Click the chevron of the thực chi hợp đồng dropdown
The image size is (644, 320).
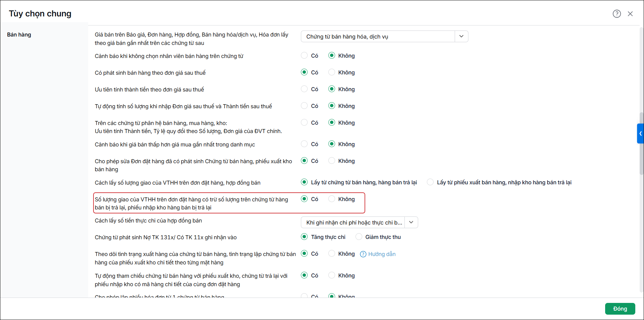pyautogui.click(x=411, y=222)
